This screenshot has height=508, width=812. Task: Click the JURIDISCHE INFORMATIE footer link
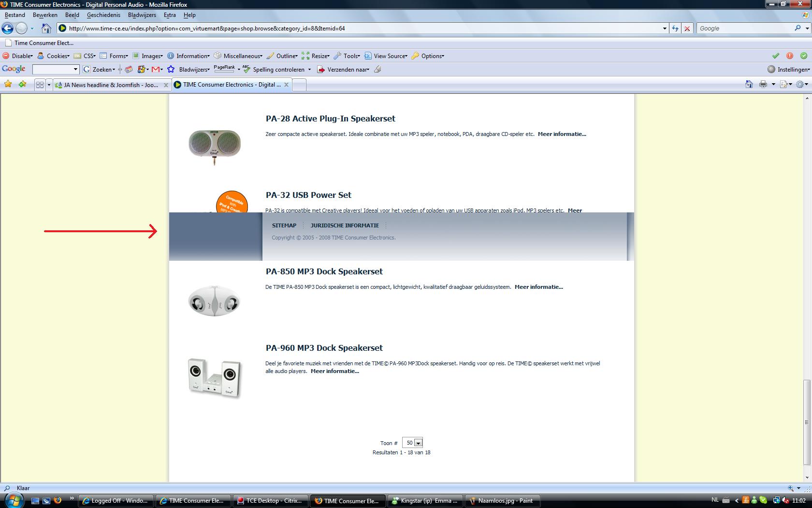(345, 225)
